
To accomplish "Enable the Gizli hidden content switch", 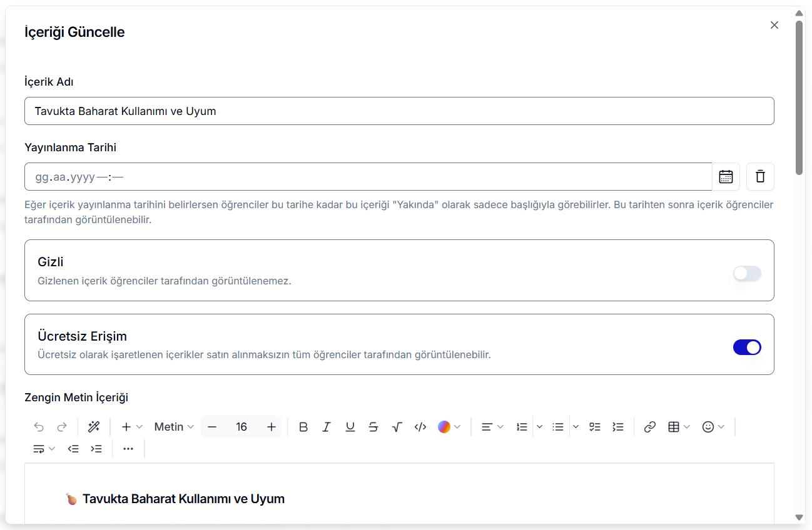I will [747, 273].
